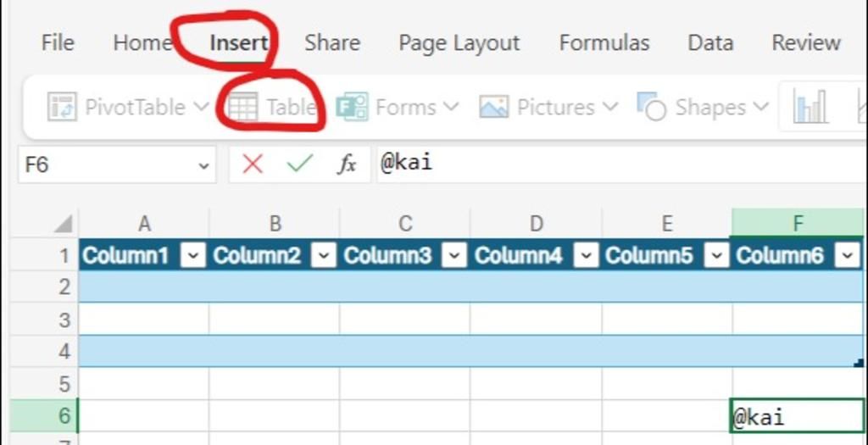Click the select-all corner triangle
This screenshot has height=445, width=868.
pos(63,225)
